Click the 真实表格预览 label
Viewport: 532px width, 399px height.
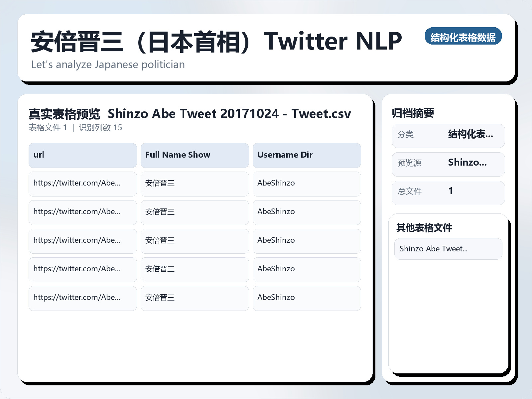coord(65,113)
